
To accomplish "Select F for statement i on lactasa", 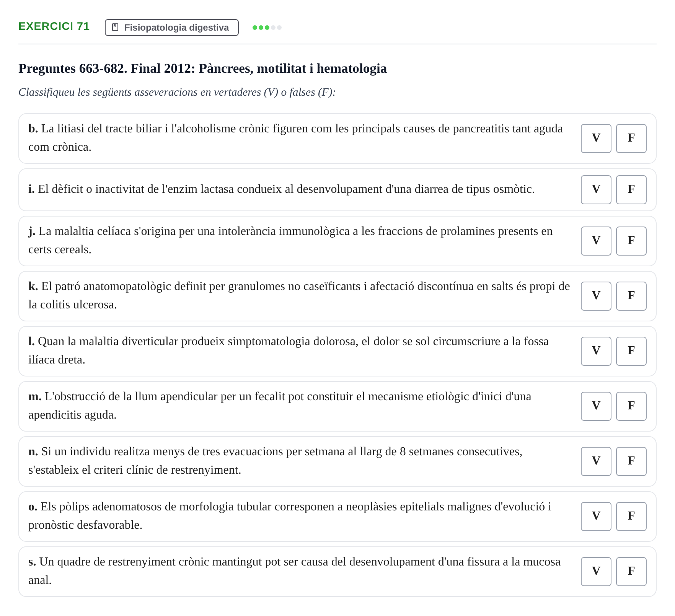I will [x=631, y=190].
